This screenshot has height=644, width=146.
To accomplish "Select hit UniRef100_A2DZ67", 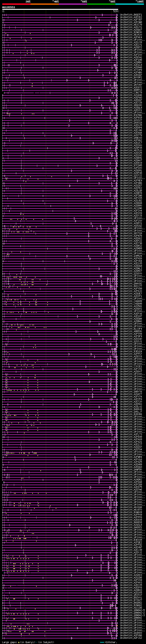I will click(131, 186).
